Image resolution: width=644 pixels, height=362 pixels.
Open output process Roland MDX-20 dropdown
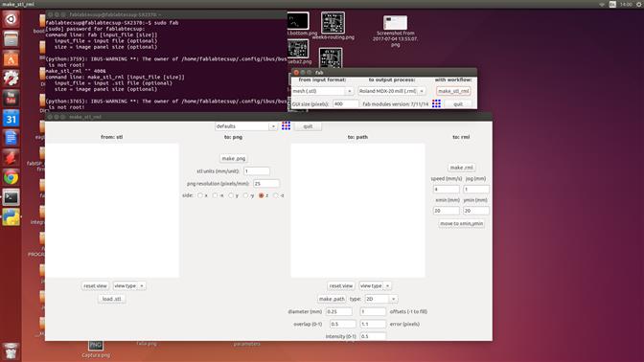391,91
